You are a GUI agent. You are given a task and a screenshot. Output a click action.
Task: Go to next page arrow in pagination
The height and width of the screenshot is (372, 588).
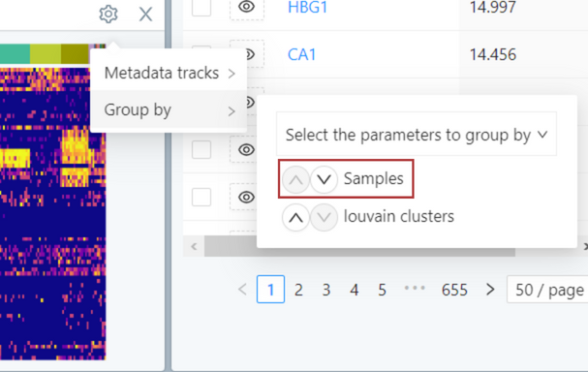(x=490, y=289)
